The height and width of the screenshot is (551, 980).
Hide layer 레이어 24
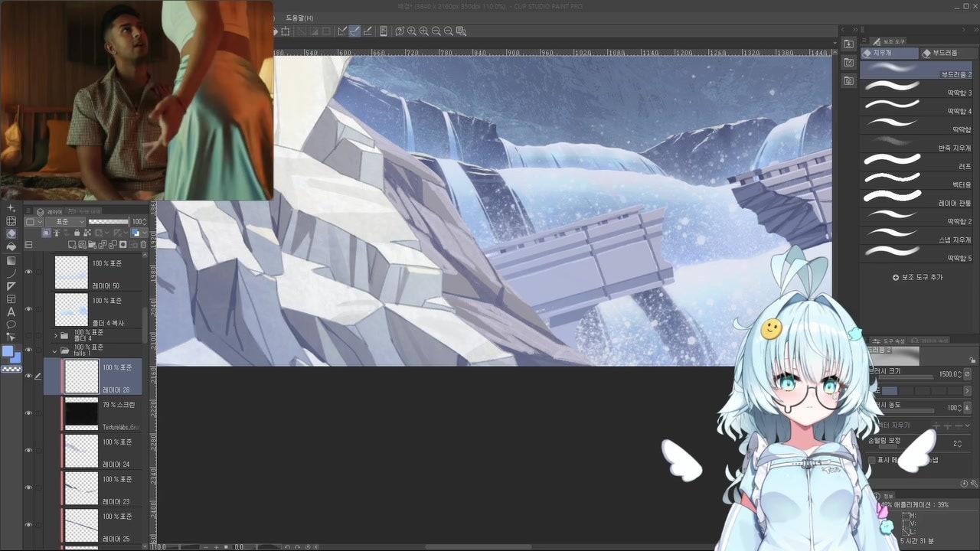(x=29, y=451)
